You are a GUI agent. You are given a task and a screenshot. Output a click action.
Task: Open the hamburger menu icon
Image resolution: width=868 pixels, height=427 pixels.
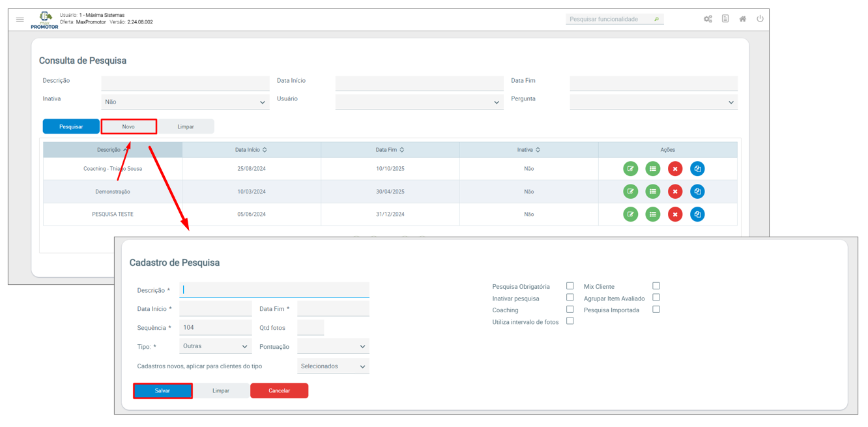(20, 20)
